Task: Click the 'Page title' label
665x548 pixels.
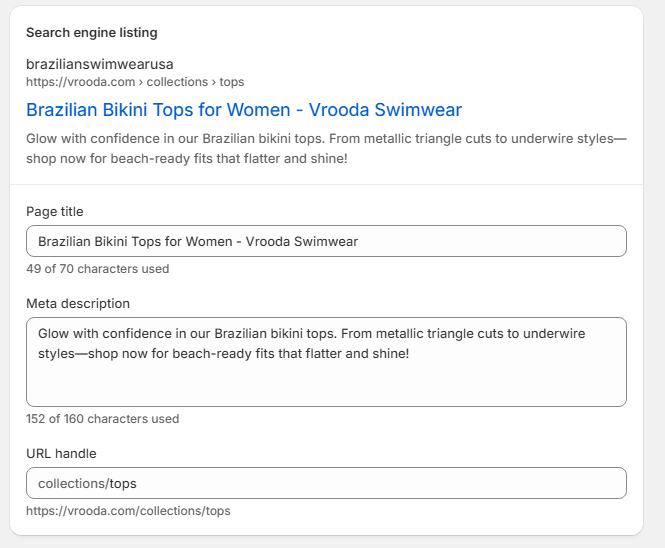Action: pos(54,211)
